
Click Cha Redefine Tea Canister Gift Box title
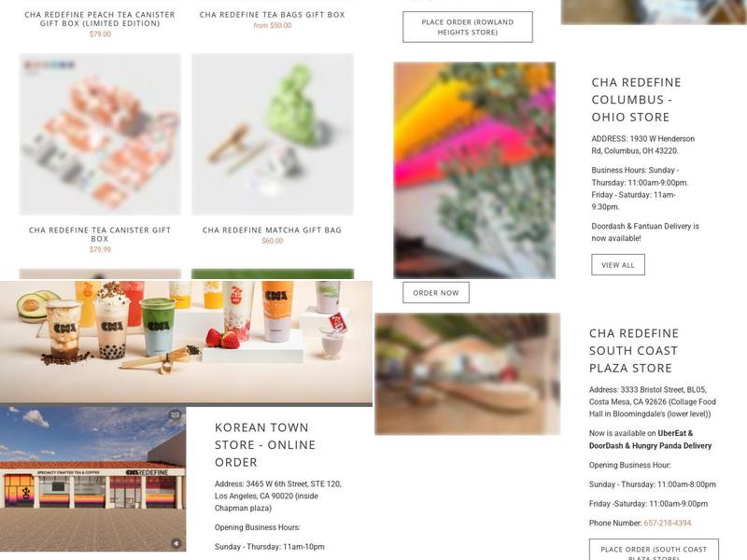(100, 234)
